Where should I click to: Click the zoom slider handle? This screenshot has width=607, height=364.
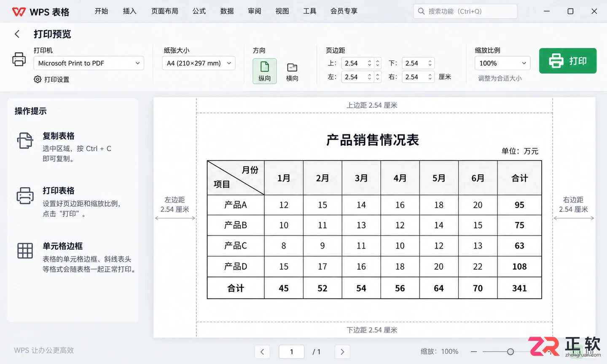(510, 352)
